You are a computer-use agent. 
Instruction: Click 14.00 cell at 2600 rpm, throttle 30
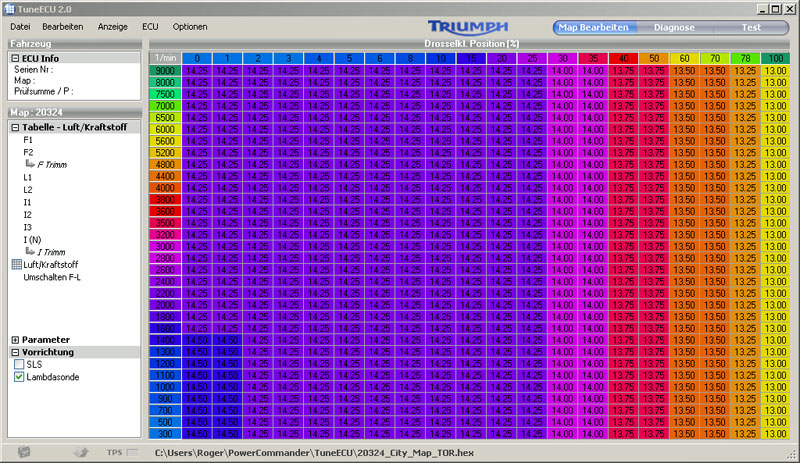[563, 270]
